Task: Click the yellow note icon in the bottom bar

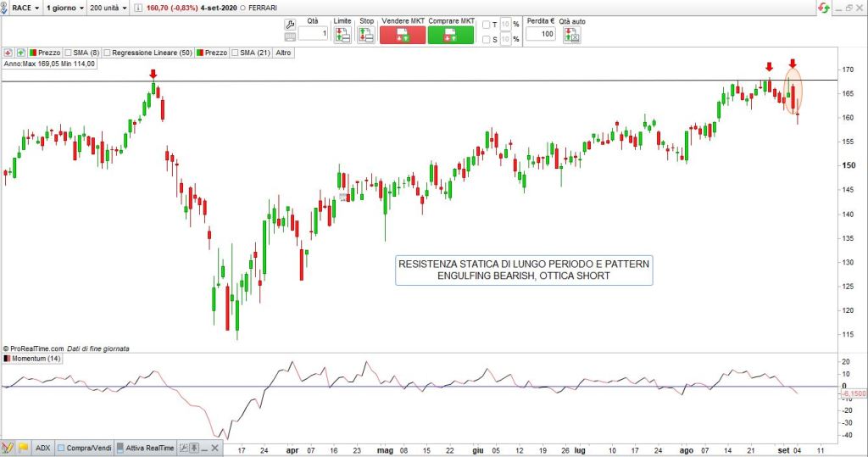Action: tap(24, 448)
